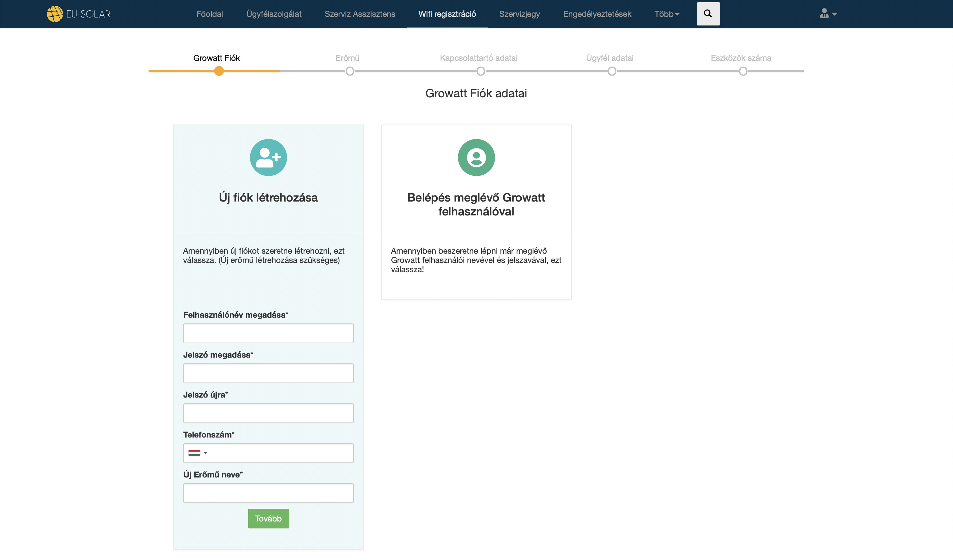
Task: Focus the Új Erőmű neve text field
Action: 268,493
